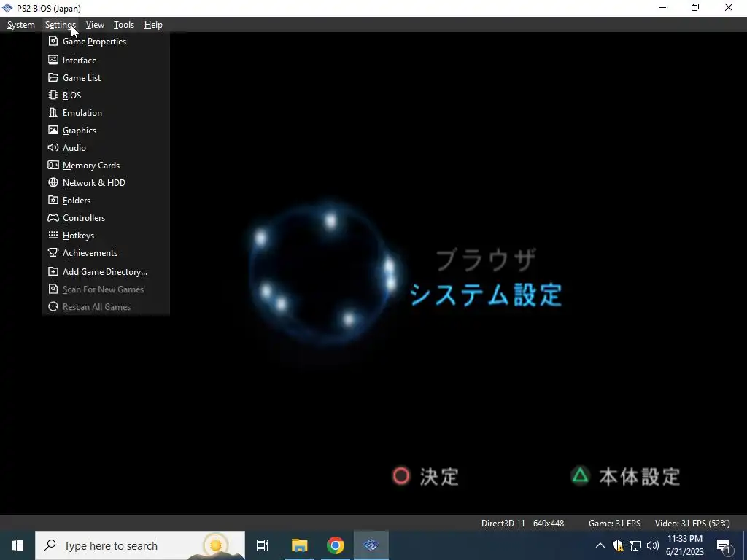Click the Add Game Directory plus icon
This screenshot has width=747, height=560.
[53, 272]
